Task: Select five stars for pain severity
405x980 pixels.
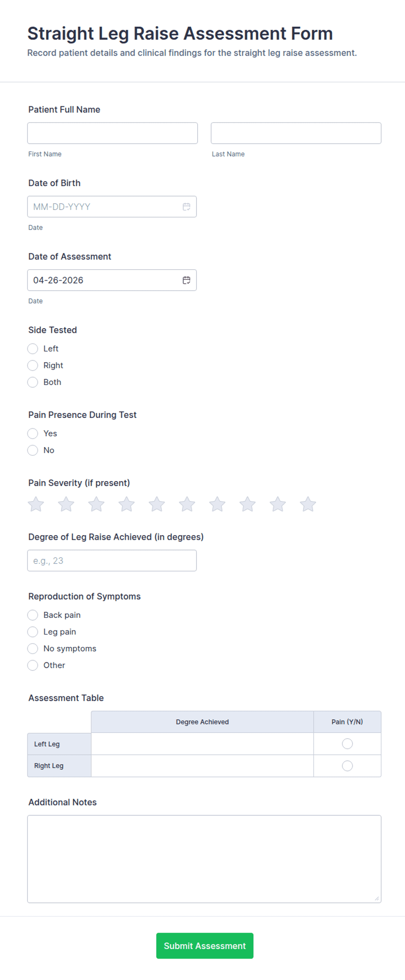Action: pyautogui.click(x=157, y=504)
